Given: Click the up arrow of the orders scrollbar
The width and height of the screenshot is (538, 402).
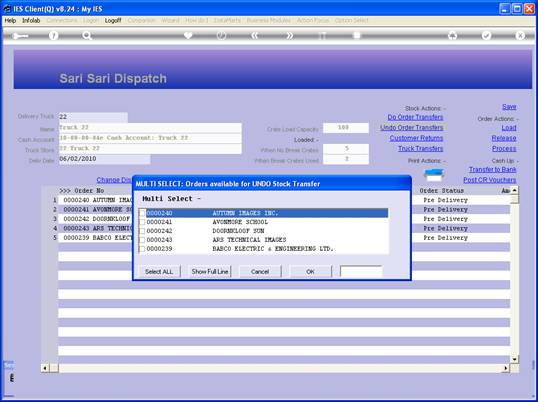Looking at the screenshot, I should tap(514, 190).
